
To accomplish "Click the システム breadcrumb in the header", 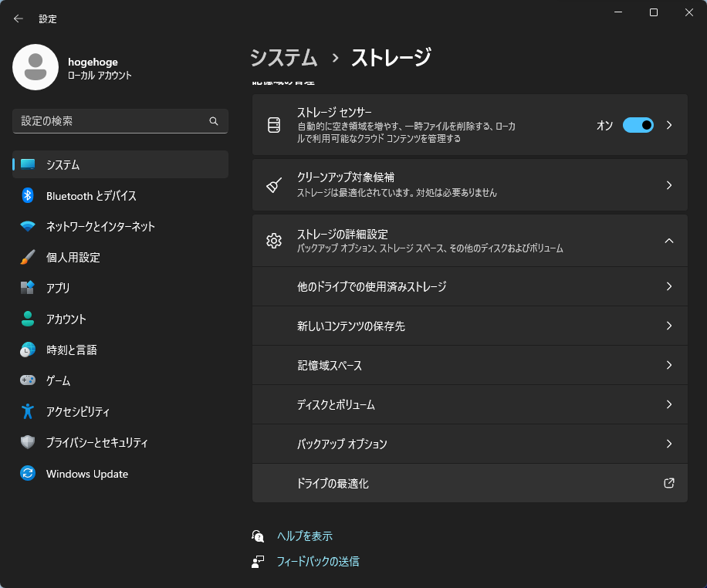I will click(x=283, y=57).
